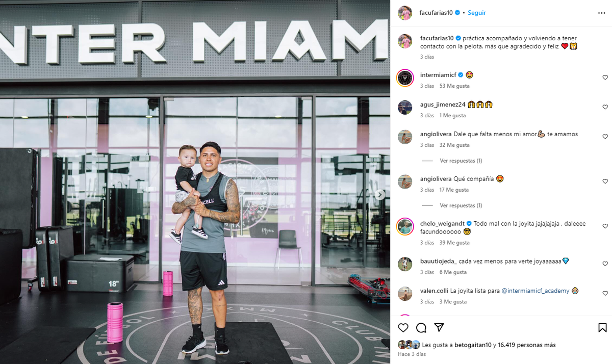Open intermiamicf profile picture
Screen dimensions: 612x364
[x=405, y=77]
